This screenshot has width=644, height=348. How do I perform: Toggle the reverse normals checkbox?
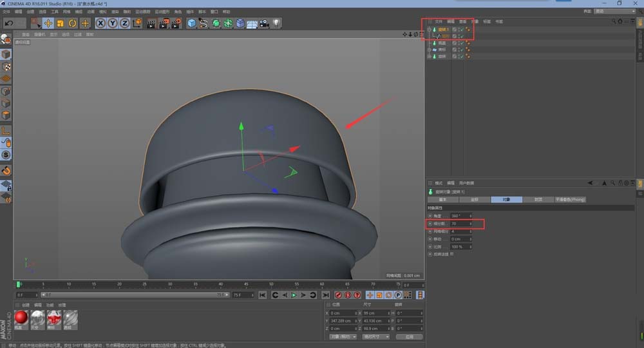click(x=451, y=254)
